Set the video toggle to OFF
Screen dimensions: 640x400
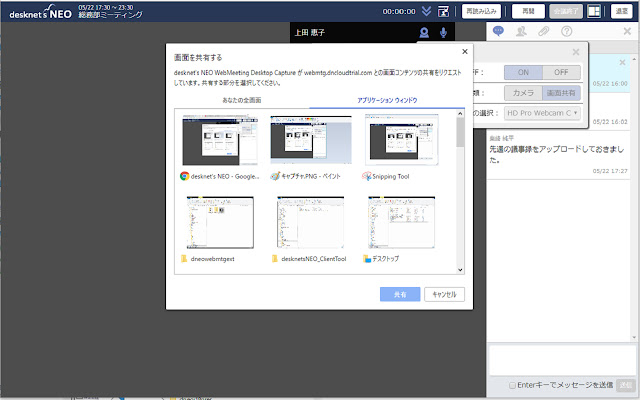[x=561, y=72]
